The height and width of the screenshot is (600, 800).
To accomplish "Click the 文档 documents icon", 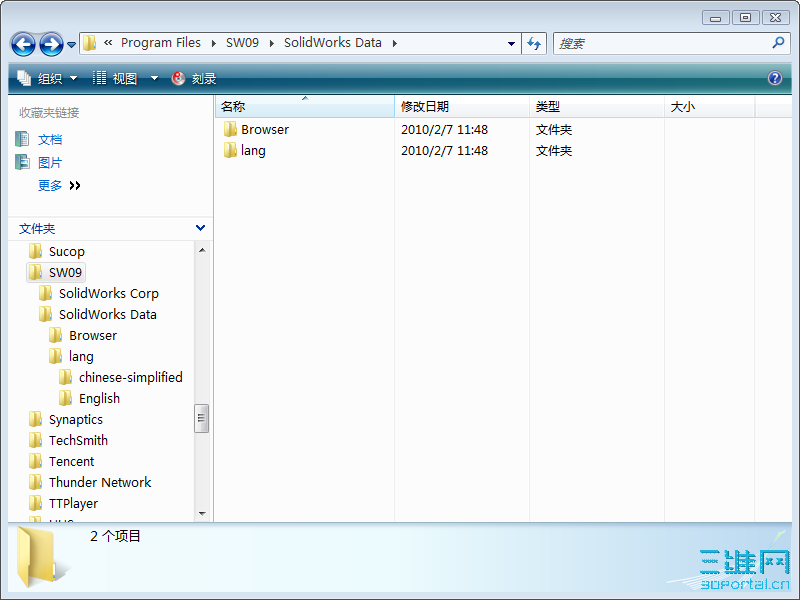I will [x=22, y=139].
